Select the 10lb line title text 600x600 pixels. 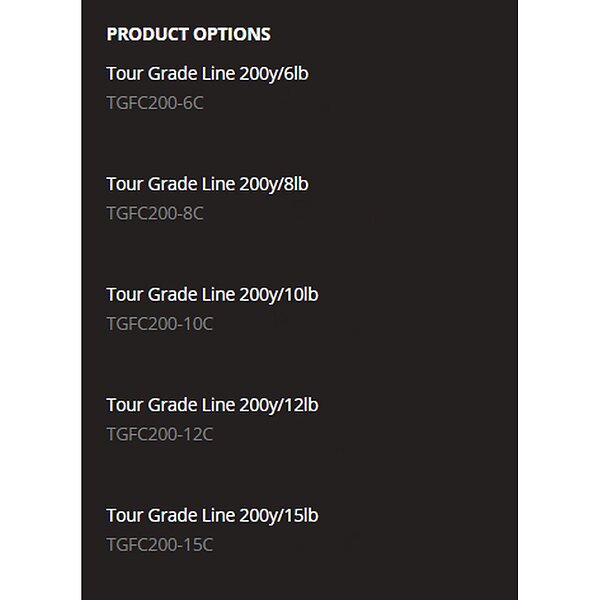pyautogui.click(x=212, y=295)
